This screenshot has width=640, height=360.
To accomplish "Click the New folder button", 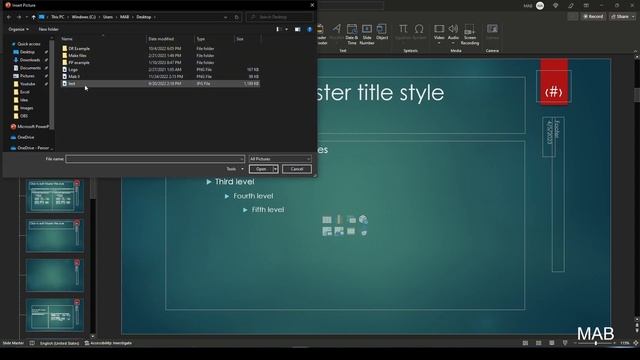I will 49,29.
